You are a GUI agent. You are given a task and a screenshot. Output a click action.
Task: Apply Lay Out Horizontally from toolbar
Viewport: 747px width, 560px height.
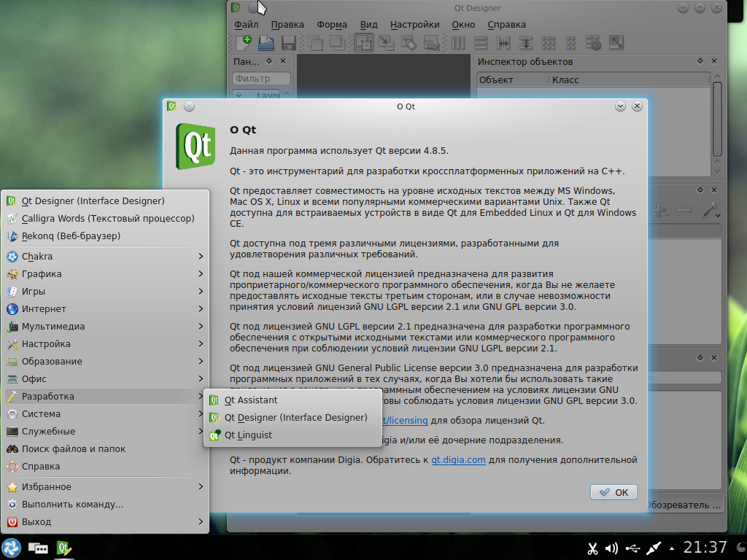pyautogui.click(x=458, y=43)
